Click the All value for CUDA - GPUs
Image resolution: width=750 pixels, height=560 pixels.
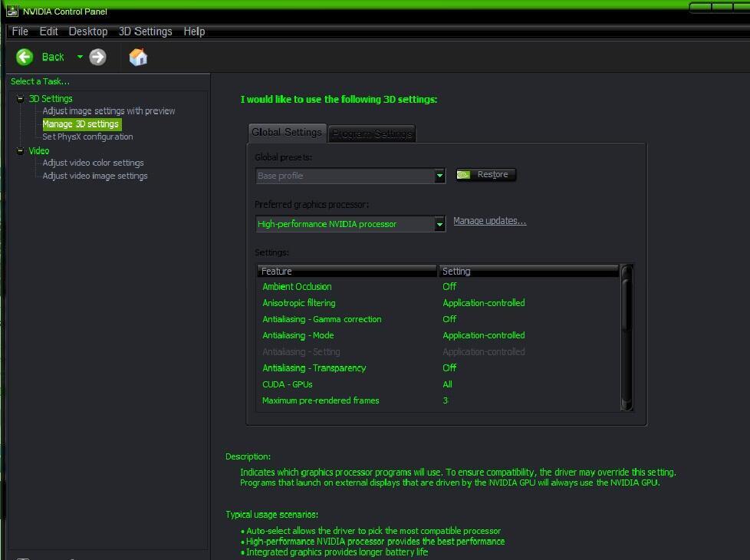(x=447, y=384)
